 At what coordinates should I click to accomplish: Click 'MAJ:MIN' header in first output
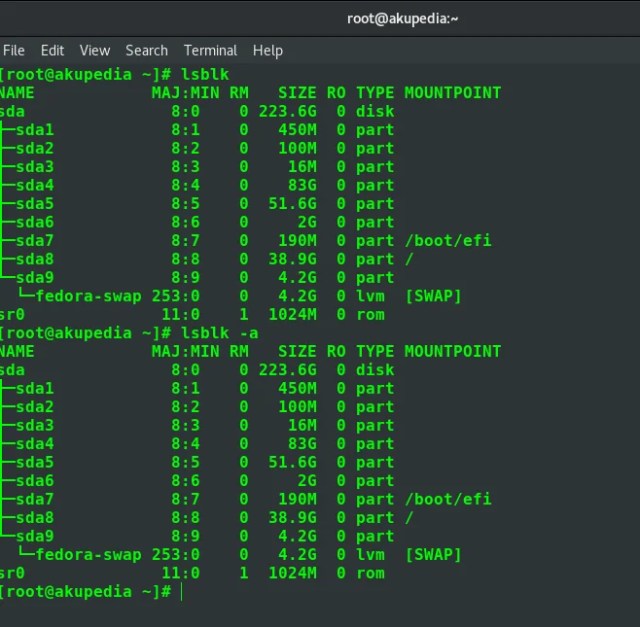(185, 93)
